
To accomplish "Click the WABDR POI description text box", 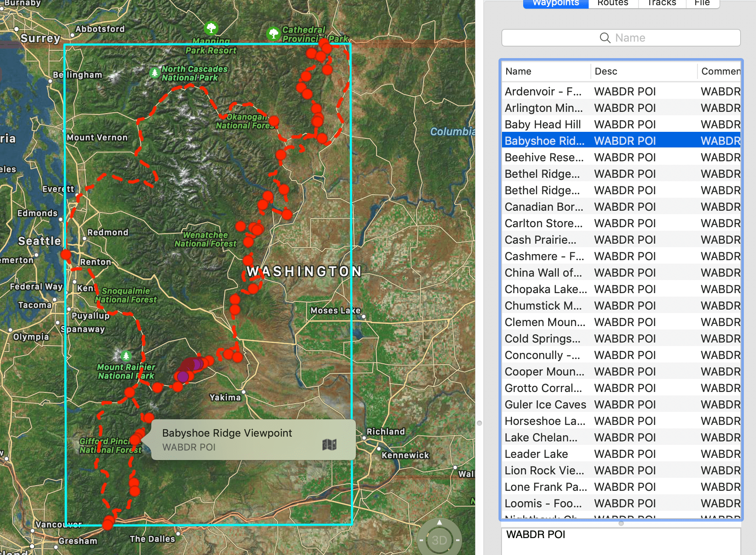I will 621,541.
